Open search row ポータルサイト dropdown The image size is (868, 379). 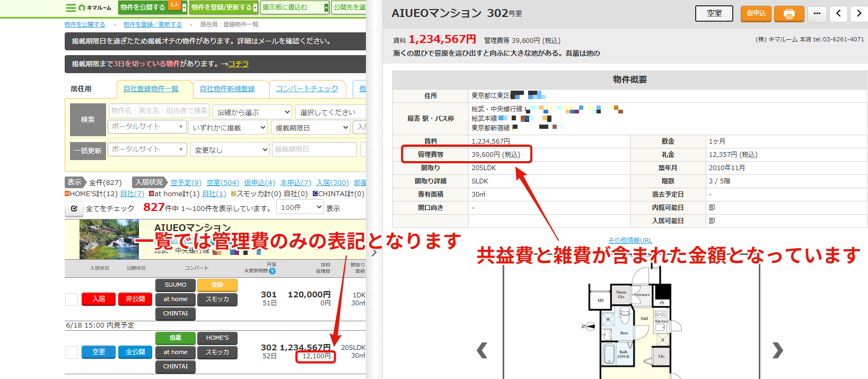click(x=147, y=127)
